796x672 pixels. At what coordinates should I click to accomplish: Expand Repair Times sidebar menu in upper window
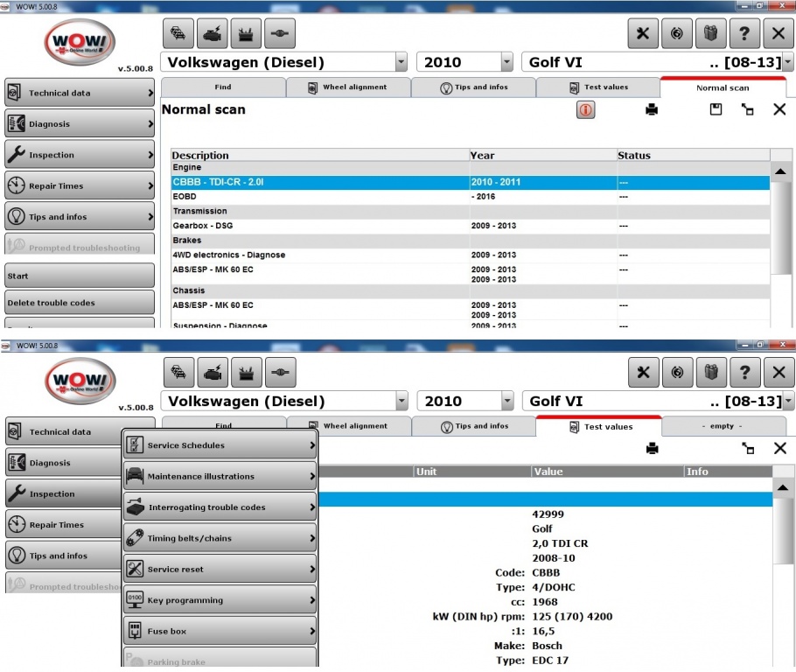tap(80, 185)
